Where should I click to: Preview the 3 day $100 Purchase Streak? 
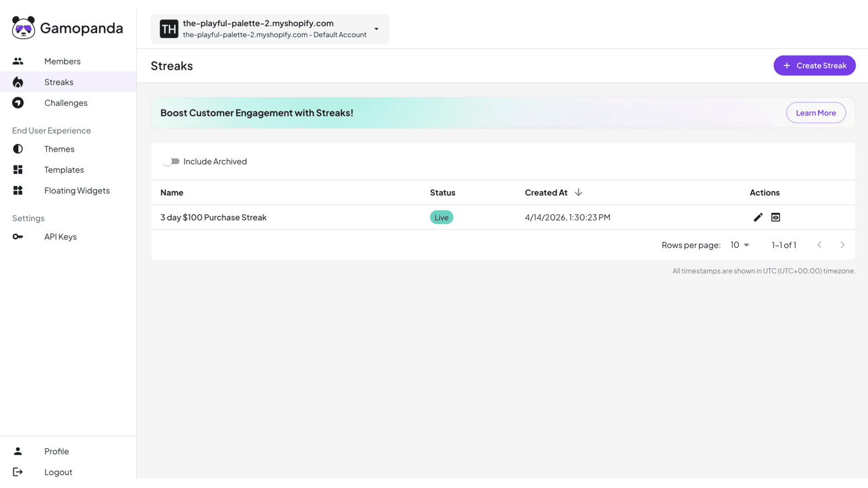click(x=776, y=217)
